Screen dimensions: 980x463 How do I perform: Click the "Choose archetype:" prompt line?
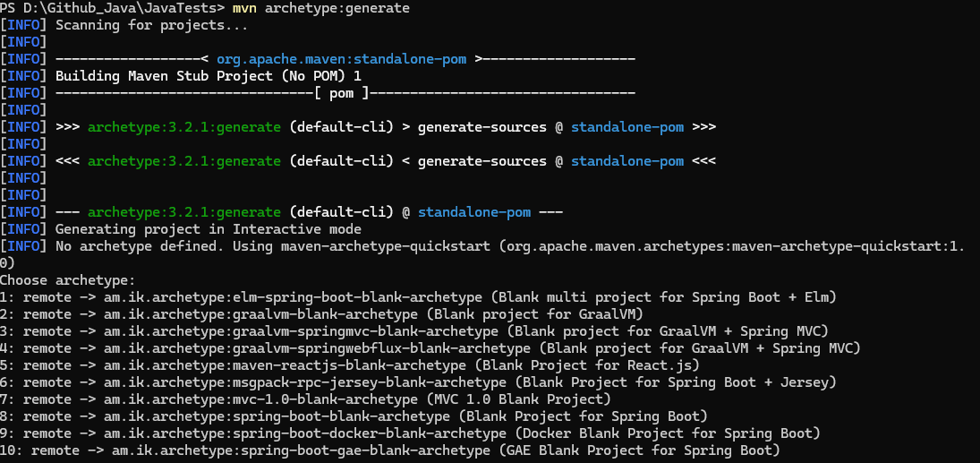pyautogui.click(x=67, y=280)
